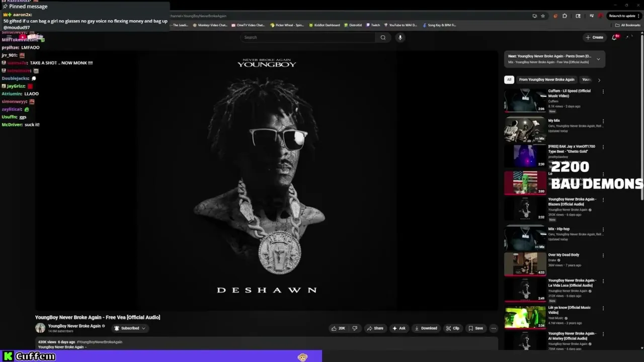
Task: Click chat message 'TAKE A SHOT .. NOW MONK'
Action: pos(61,63)
